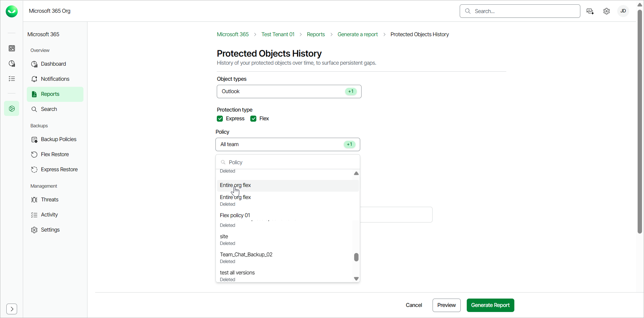The width and height of the screenshot is (644, 318).
Task: Click the Activity list icon
Action: pos(34,215)
